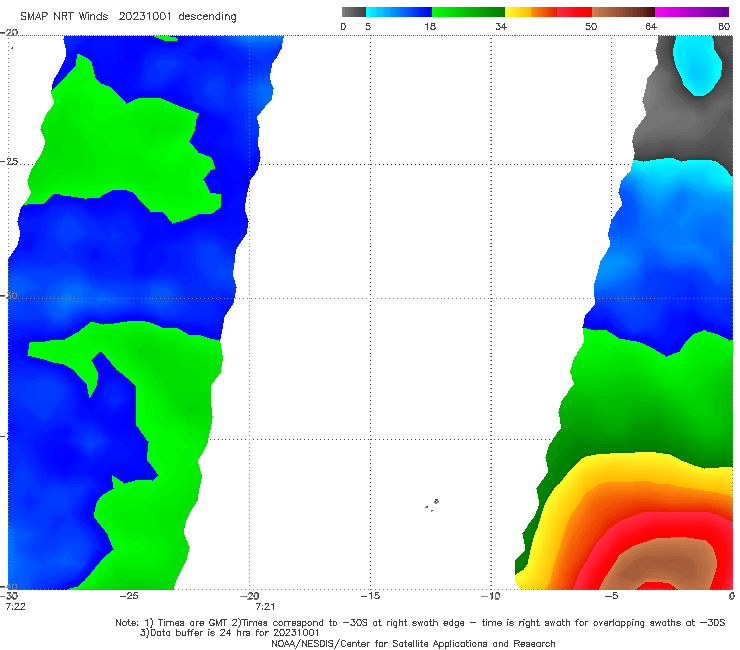Click the red segment of the color bar

click(574, 12)
